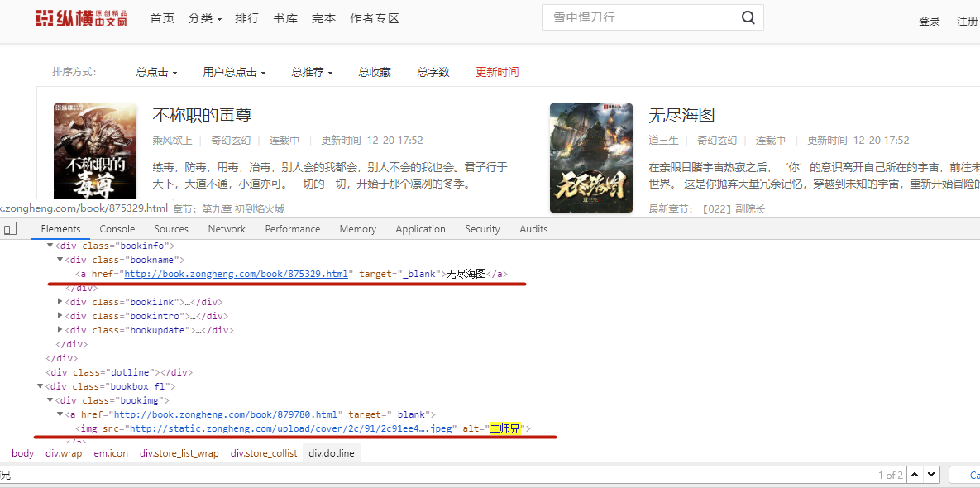
Task: Switch to the Console tab
Action: coord(117,229)
